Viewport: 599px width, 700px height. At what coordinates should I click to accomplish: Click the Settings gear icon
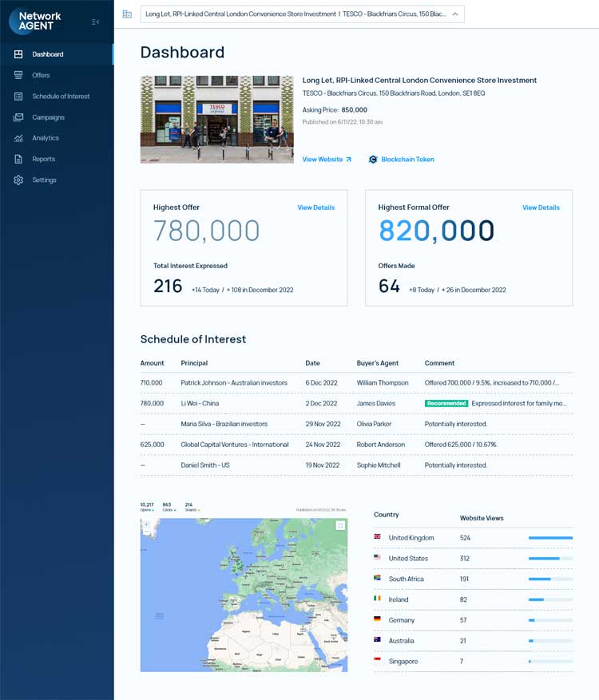[x=18, y=180]
